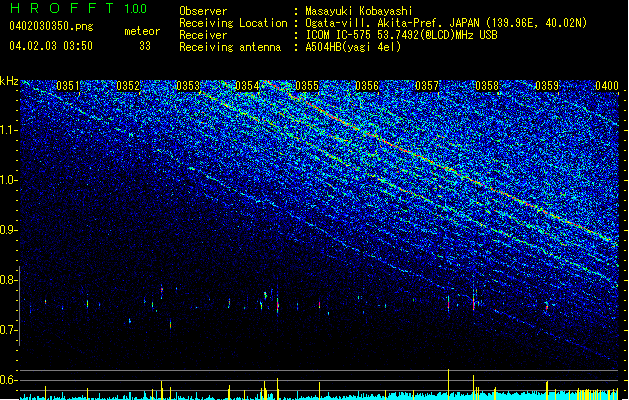Click the HROFFT 1.0.0 title text

coord(79,8)
